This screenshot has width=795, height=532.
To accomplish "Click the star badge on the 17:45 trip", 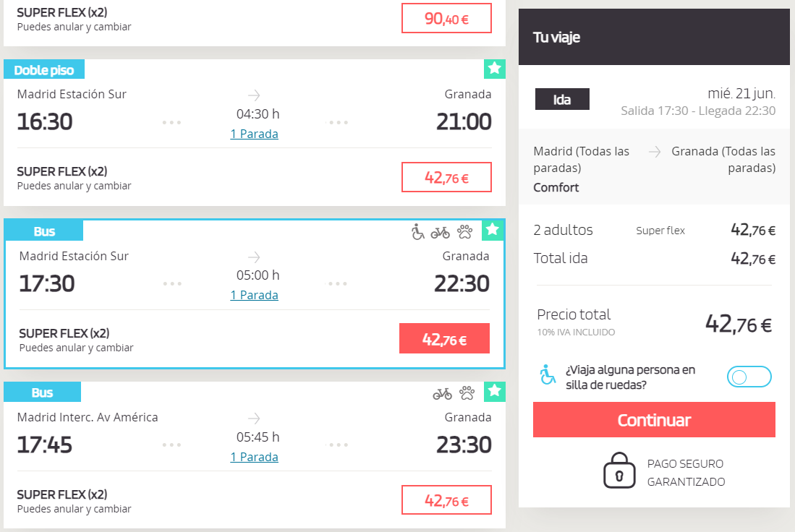I will coord(495,391).
